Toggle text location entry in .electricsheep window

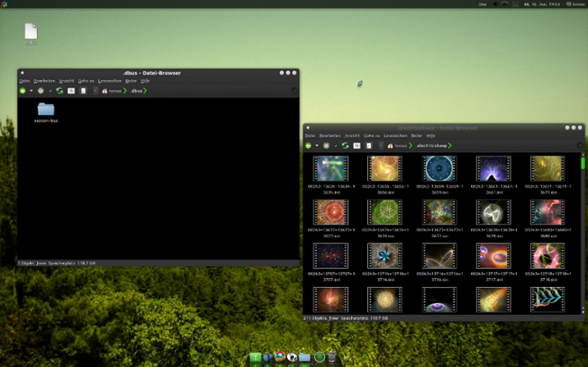tap(369, 145)
